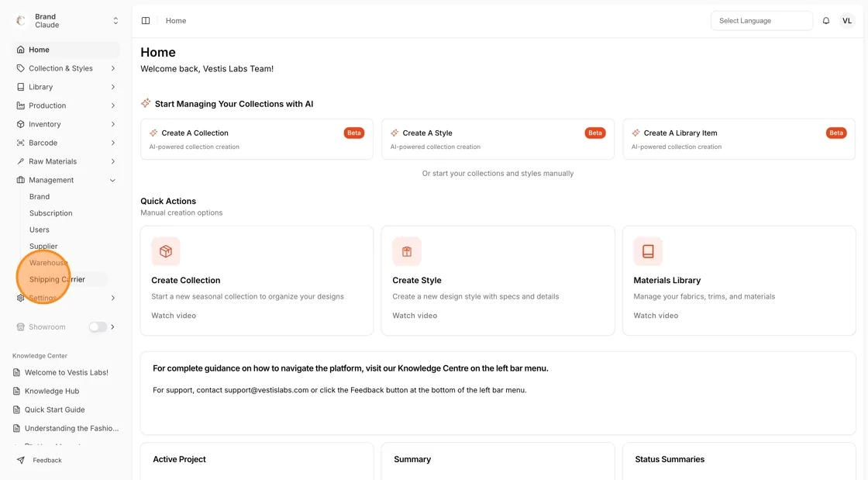
Task: Toggle the Showroom switch
Action: tap(98, 326)
